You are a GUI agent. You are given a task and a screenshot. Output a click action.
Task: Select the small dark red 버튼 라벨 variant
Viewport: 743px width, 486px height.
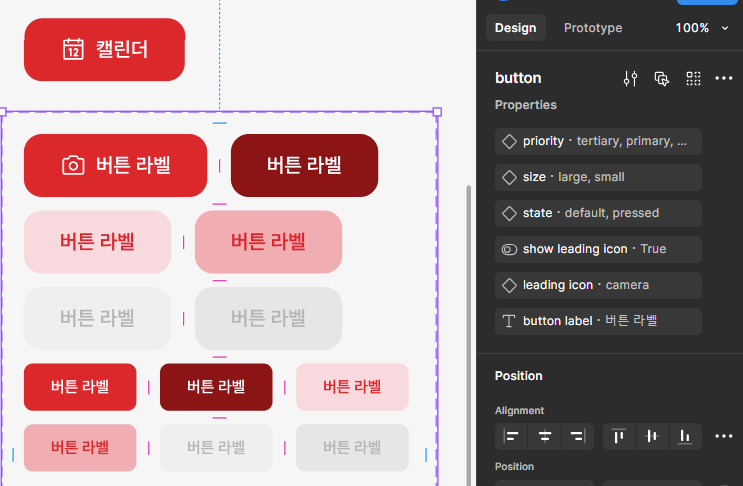(216, 387)
